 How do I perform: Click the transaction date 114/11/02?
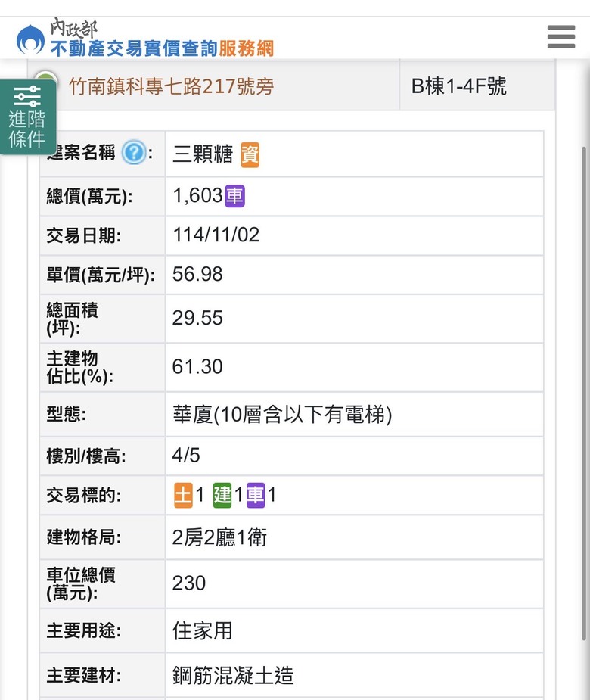[216, 235]
